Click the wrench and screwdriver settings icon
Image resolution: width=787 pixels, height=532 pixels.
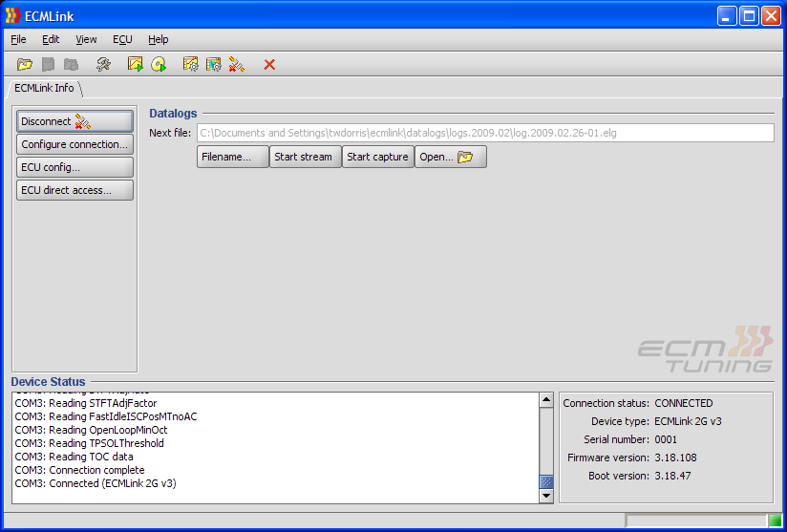(103, 64)
